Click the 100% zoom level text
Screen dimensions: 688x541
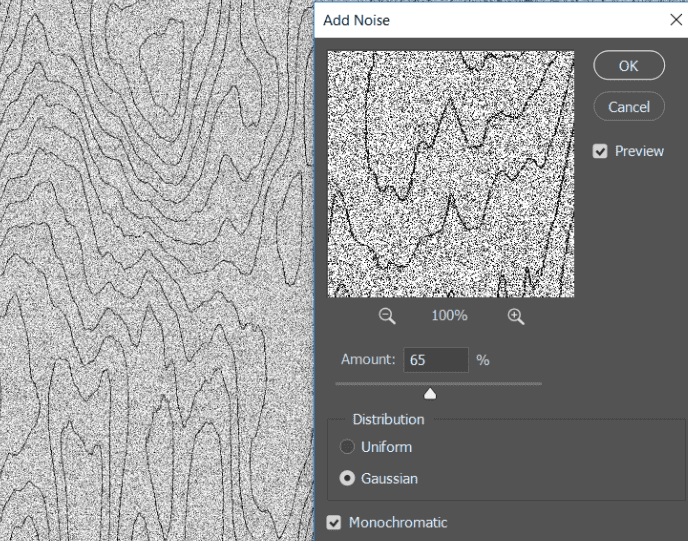pos(449,315)
